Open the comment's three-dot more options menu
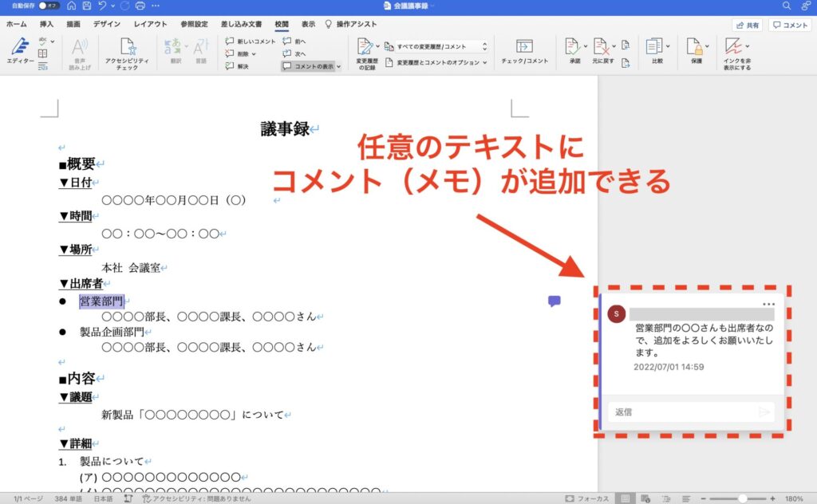The height and width of the screenshot is (504, 817). click(x=768, y=304)
